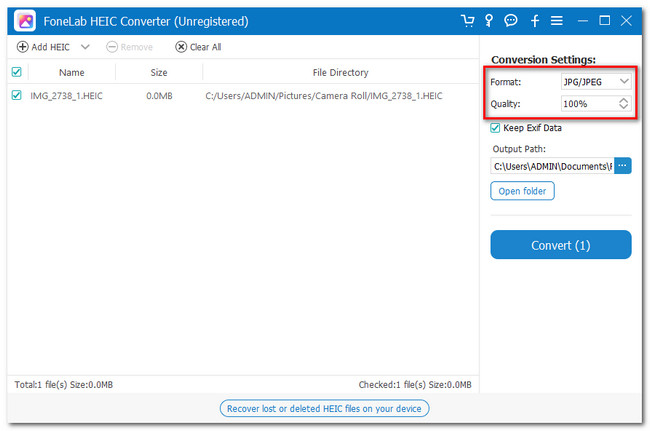Open the hamburger menu icon

[557, 20]
